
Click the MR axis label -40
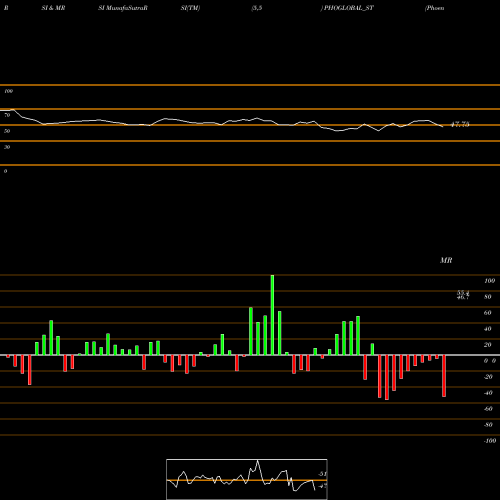coord(488,393)
